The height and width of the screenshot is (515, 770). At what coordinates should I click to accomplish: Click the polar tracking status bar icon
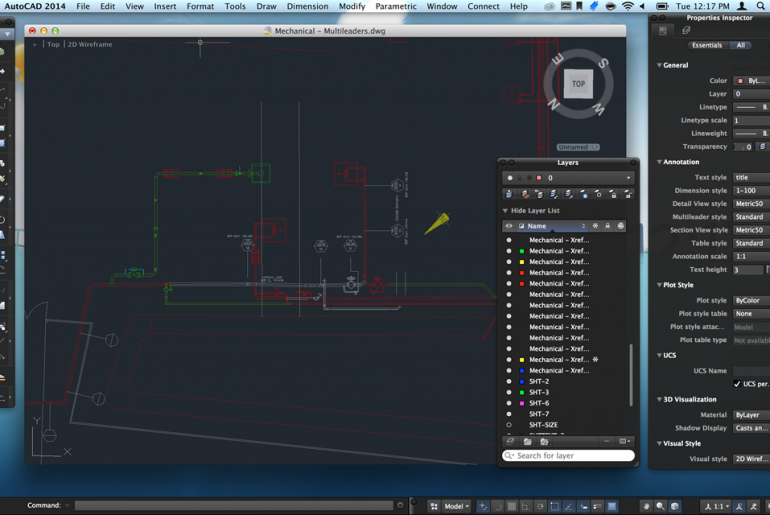click(x=540, y=506)
